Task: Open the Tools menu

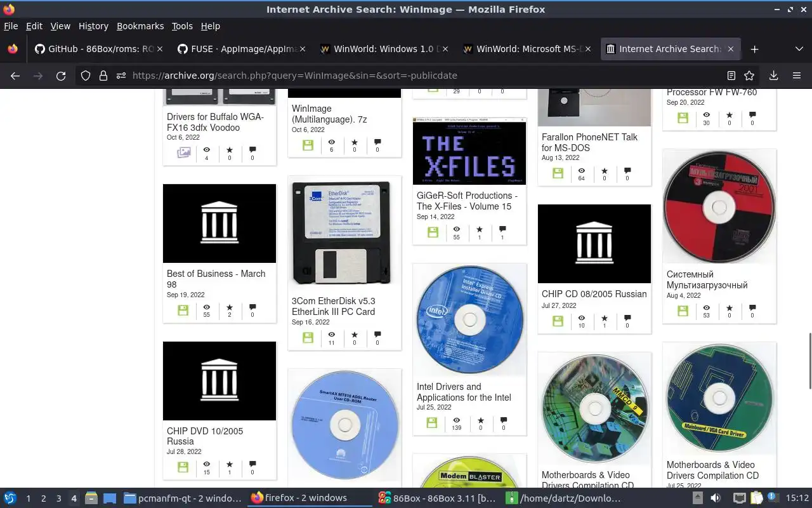Action: tap(182, 26)
